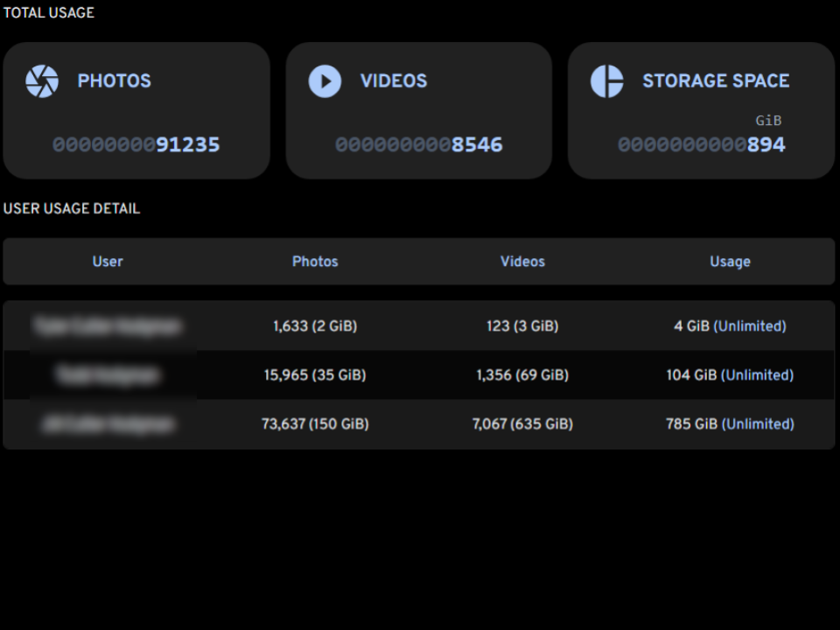The width and height of the screenshot is (840, 630).
Task: Click the Photos column header
Action: (x=315, y=262)
